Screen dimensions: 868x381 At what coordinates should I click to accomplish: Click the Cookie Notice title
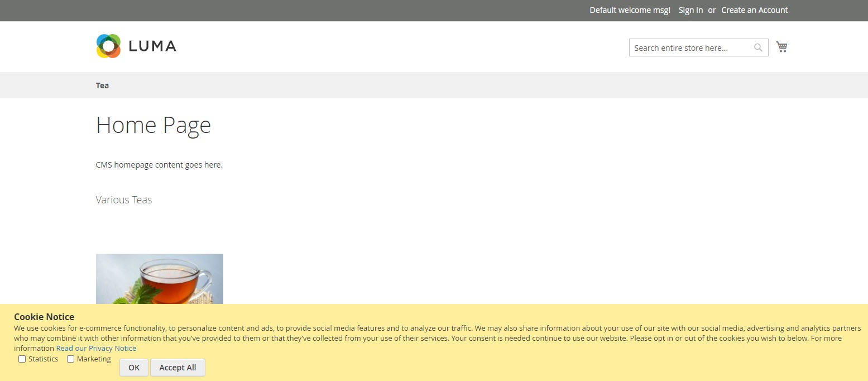44,317
